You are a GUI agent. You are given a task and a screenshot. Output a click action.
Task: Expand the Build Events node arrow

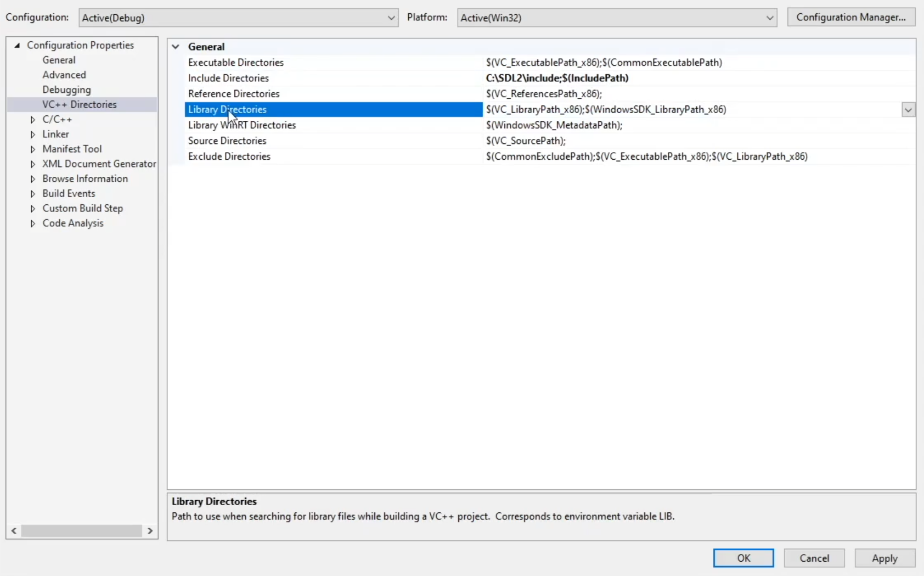[x=32, y=193]
